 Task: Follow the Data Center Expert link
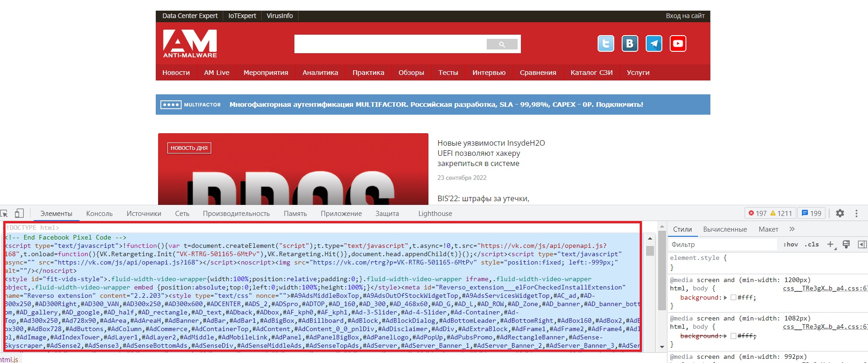(x=190, y=16)
